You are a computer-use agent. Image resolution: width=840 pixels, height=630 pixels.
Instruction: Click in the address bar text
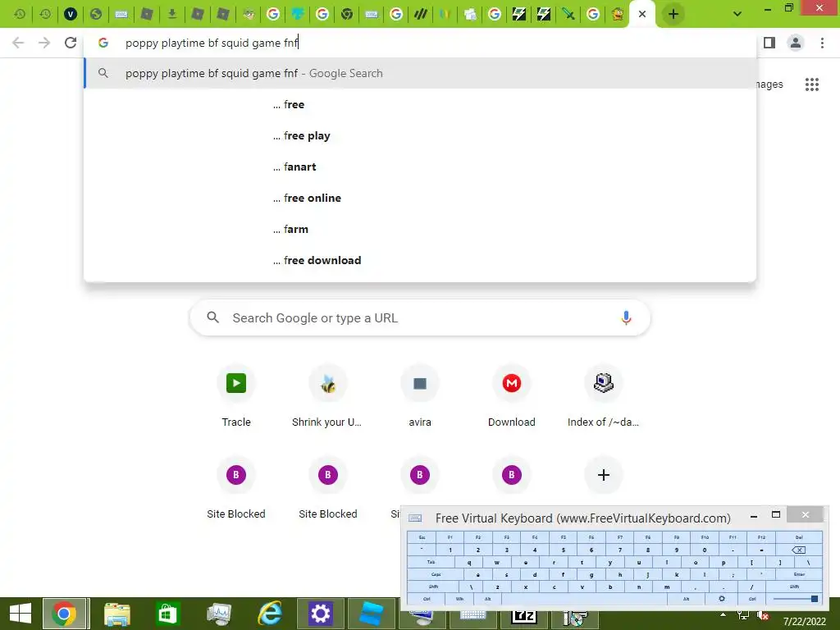(x=212, y=43)
